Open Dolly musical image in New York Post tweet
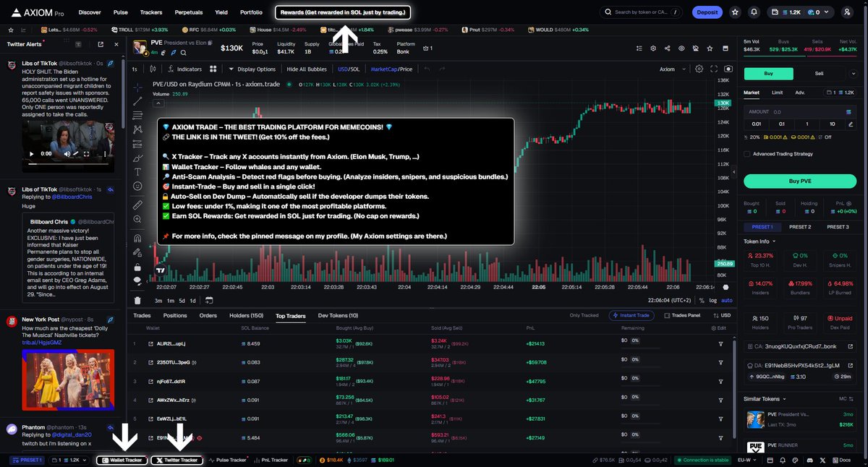Viewport: 868px width, 467px height. point(68,380)
